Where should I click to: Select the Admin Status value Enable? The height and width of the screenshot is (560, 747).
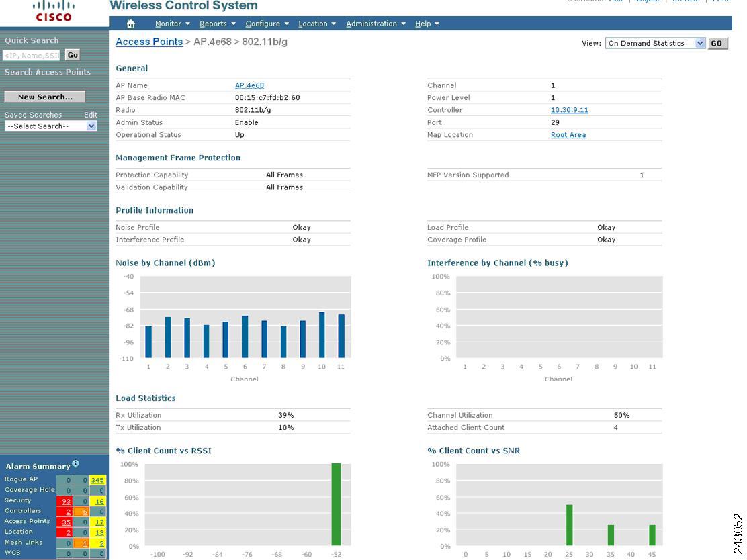pyautogui.click(x=247, y=122)
